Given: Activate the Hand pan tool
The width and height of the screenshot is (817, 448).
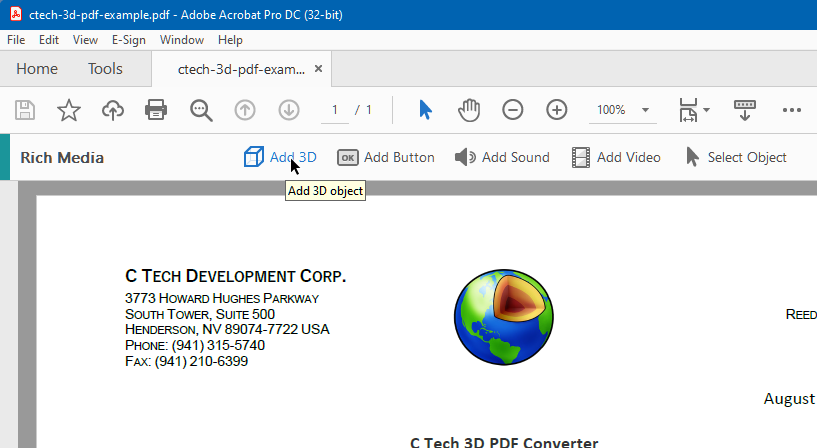Looking at the screenshot, I should click(x=469, y=110).
